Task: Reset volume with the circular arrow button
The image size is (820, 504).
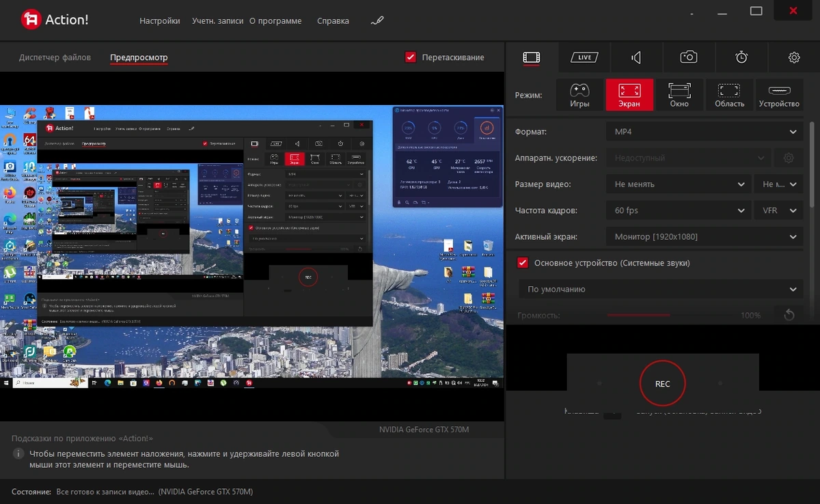Action: tap(789, 315)
